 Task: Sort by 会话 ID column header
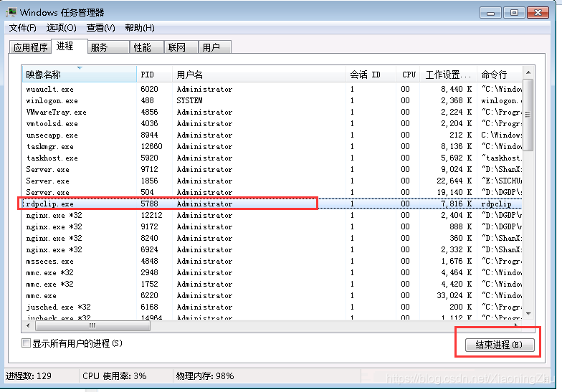pos(371,75)
